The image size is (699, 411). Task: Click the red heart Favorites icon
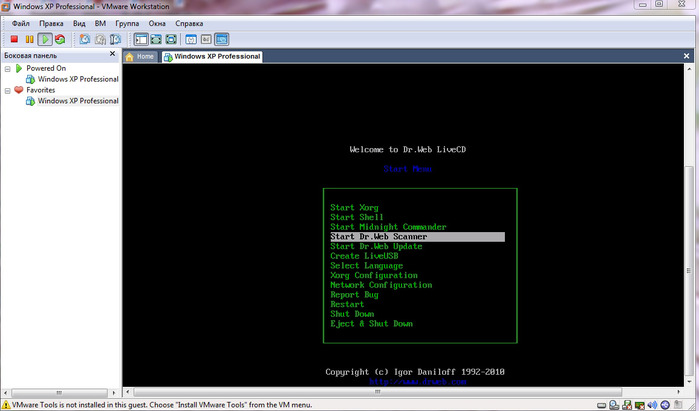click(19, 90)
